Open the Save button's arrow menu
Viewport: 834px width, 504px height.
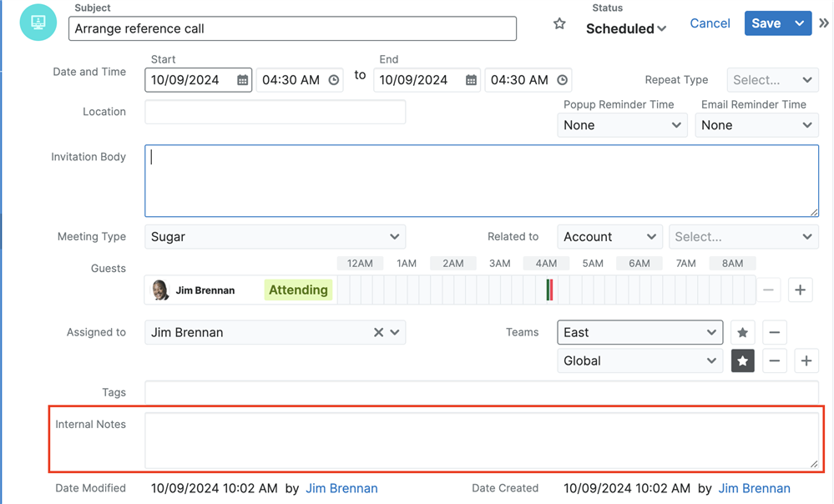(800, 23)
